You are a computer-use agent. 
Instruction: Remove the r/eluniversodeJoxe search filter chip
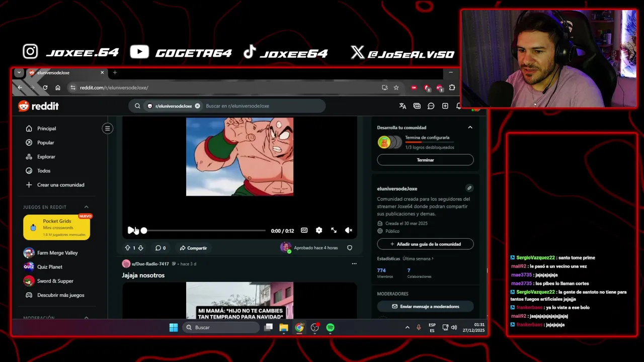[x=197, y=106]
